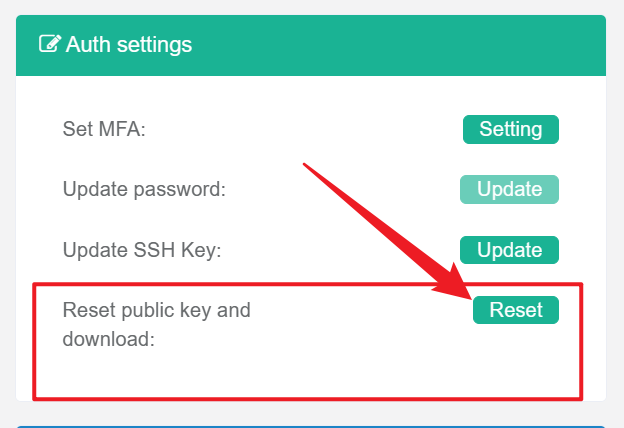Image resolution: width=624 pixels, height=428 pixels.
Task: Click the Auth settings panel title
Action: tap(128, 44)
